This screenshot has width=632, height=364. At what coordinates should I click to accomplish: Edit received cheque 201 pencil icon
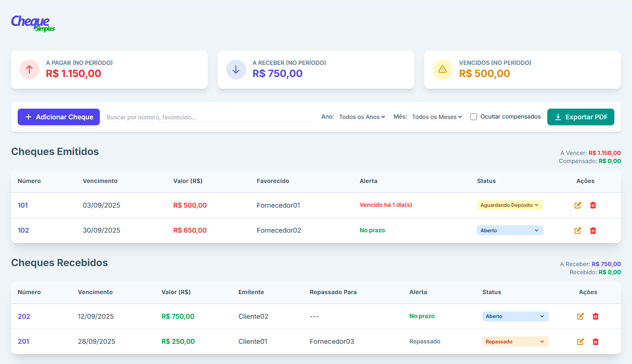coord(580,342)
